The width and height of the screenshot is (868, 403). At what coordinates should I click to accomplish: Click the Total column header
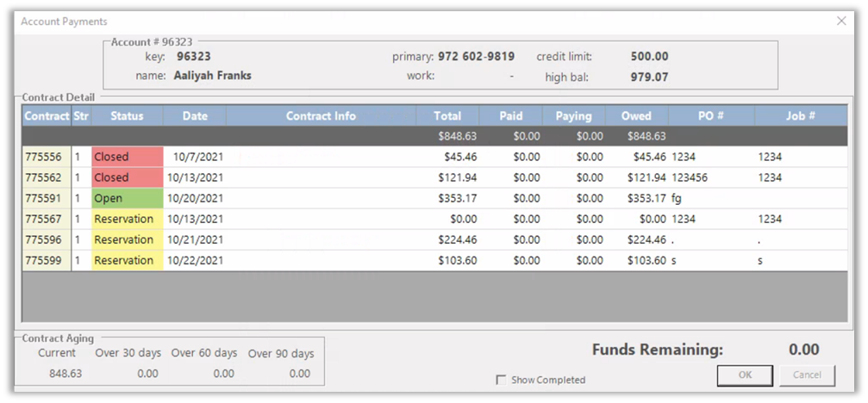tap(447, 116)
